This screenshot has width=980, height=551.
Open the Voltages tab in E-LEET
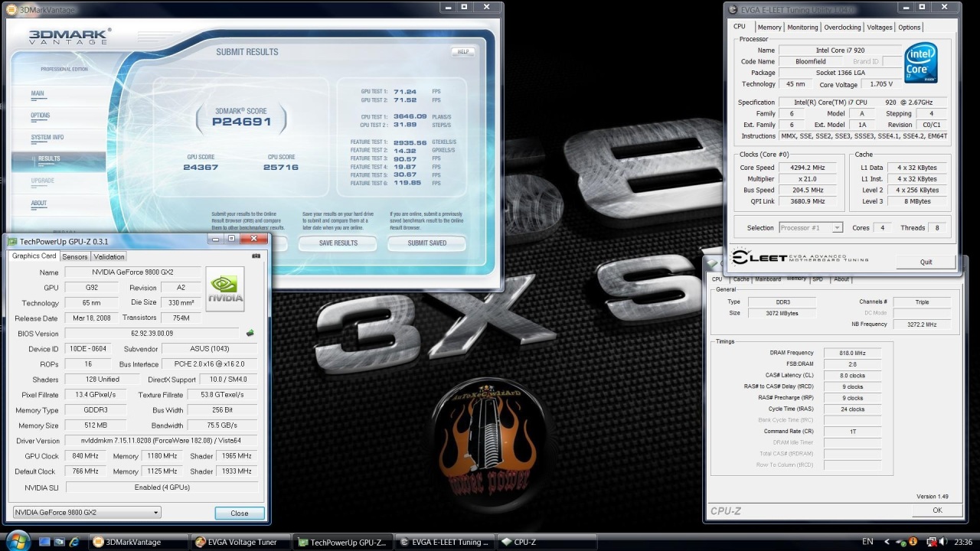click(880, 28)
